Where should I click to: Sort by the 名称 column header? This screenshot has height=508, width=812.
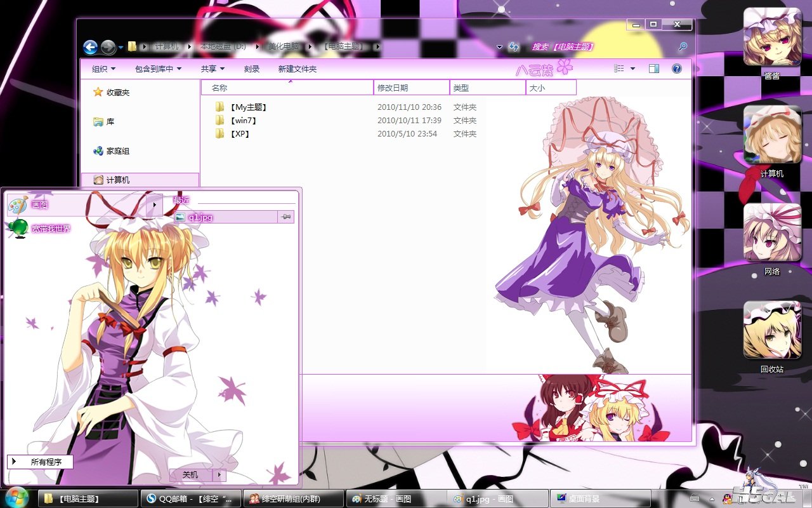click(x=287, y=88)
